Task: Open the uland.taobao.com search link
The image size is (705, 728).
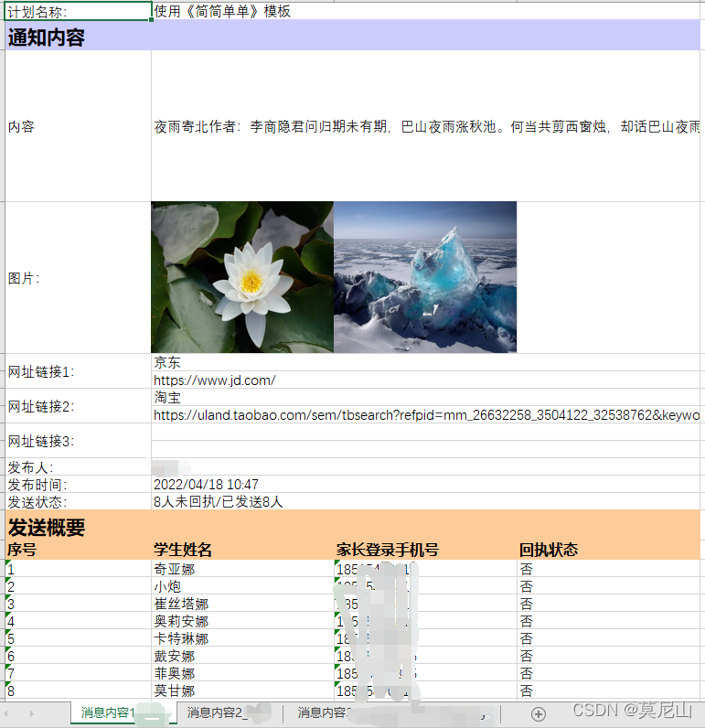Action: tap(426, 415)
